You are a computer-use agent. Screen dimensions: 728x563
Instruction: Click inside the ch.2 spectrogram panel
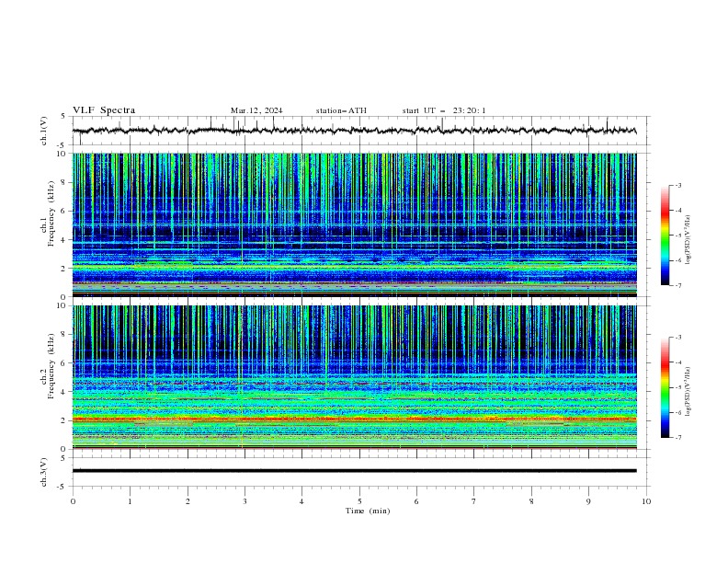tap(354, 377)
